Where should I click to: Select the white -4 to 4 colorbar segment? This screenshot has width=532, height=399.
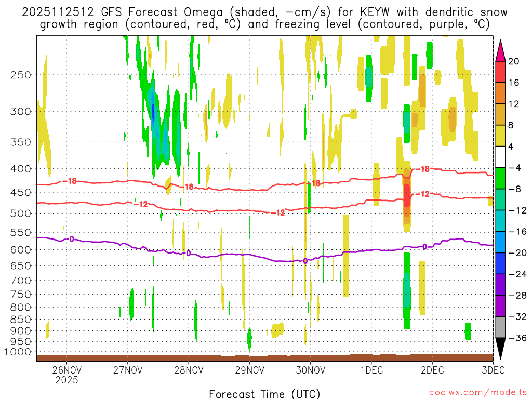click(500, 157)
